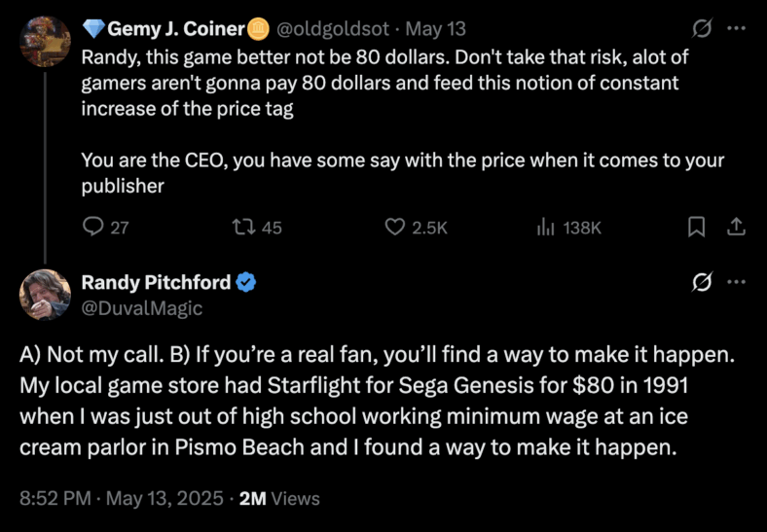Open the 8:52 PM May 13, 2025 timestamp

[x=120, y=498]
